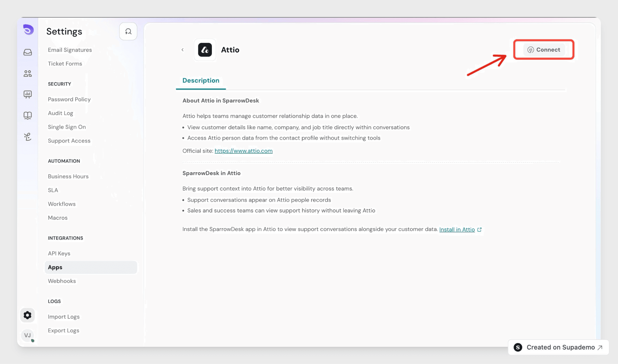Click the external link icon after Install in Attio
This screenshot has height=364, width=618.
[479, 229]
